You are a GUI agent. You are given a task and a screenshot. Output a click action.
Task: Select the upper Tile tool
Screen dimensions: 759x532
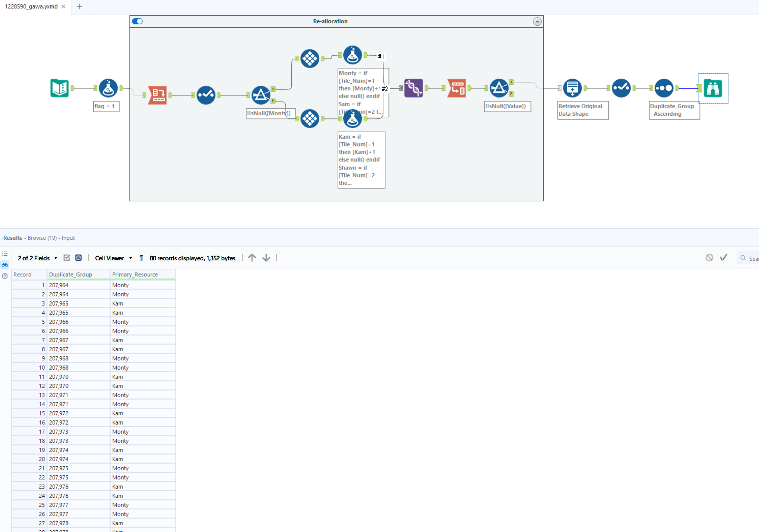click(309, 59)
